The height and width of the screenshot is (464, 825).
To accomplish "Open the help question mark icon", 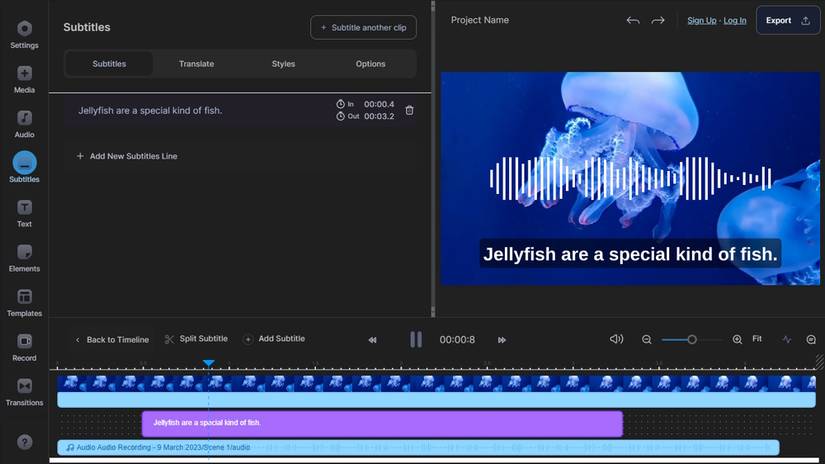I will click(x=24, y=442).
